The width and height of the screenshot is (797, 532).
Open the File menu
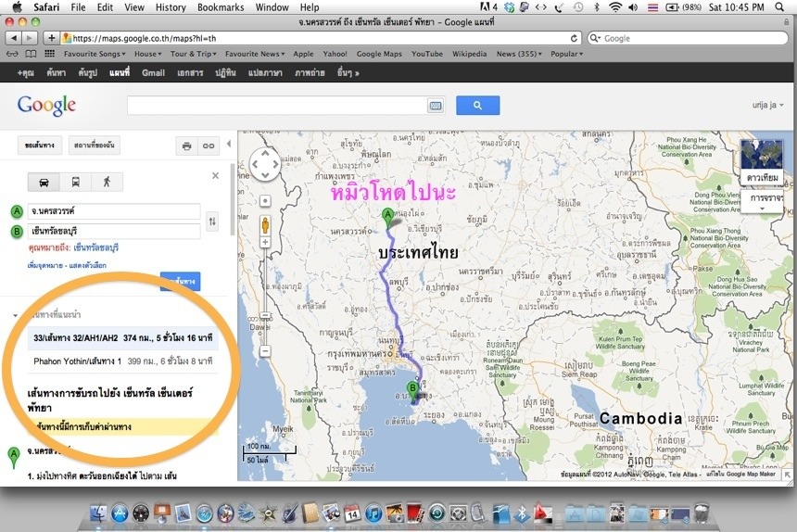[x=78, y=7]
